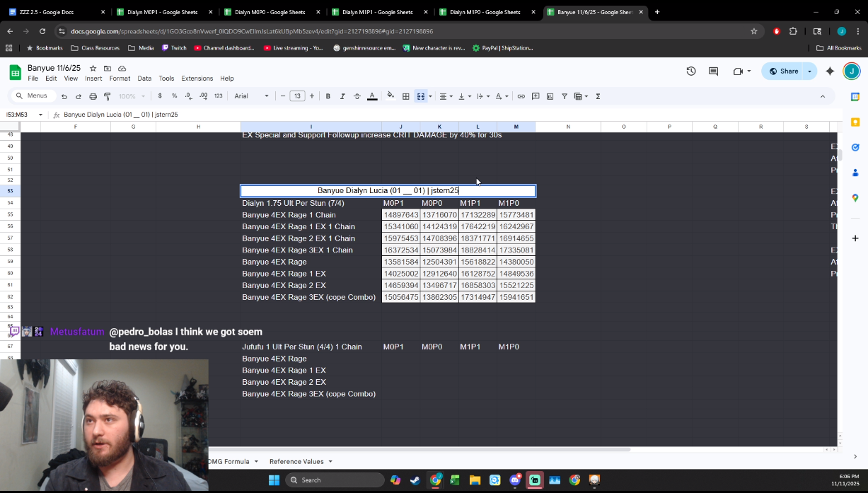
Task: Format selection as currency with the dollar icon
Action: (160, 96)
